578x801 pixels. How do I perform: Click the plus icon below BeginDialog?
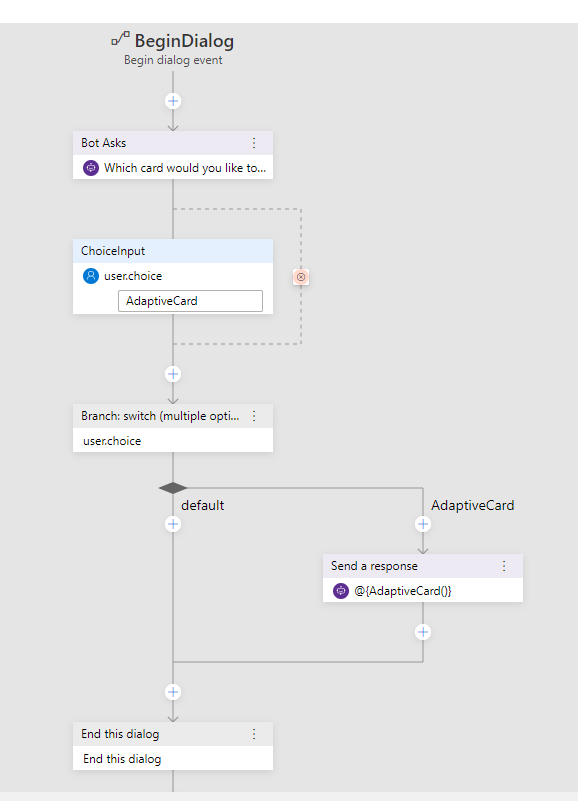173,101
